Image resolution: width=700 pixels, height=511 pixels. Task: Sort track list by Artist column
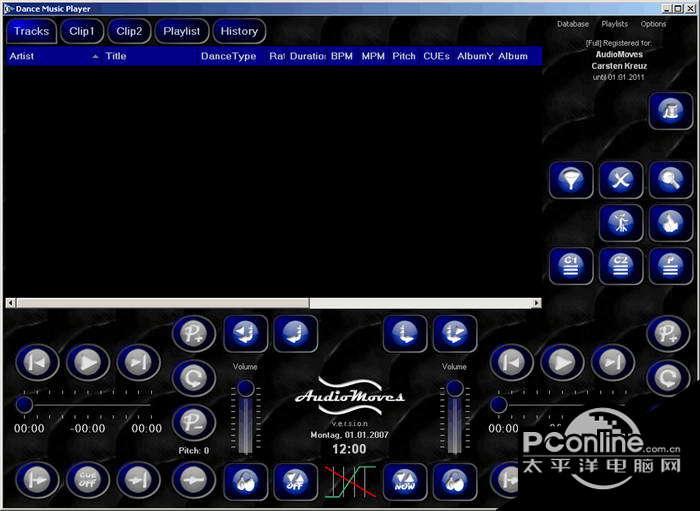pyautogui.click(x=54, y=56)
